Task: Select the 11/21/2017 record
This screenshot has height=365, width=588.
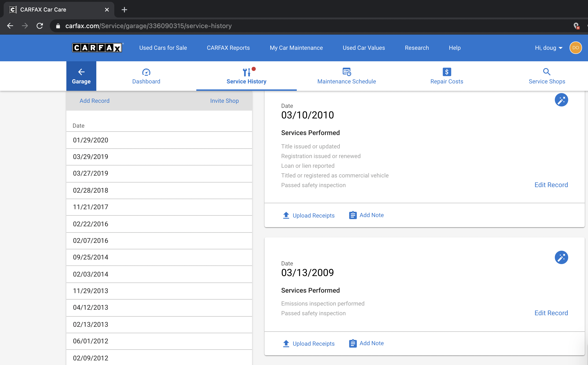Action: 159,207
